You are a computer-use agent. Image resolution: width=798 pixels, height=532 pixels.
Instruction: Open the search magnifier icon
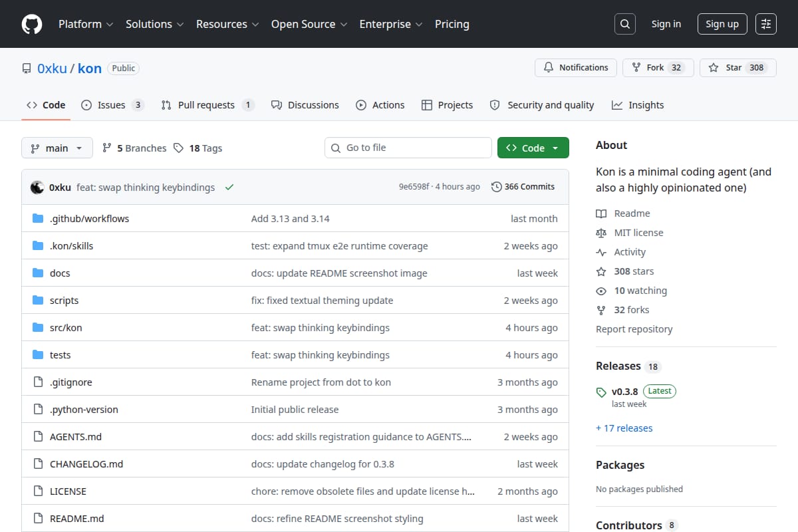(624, 24)
